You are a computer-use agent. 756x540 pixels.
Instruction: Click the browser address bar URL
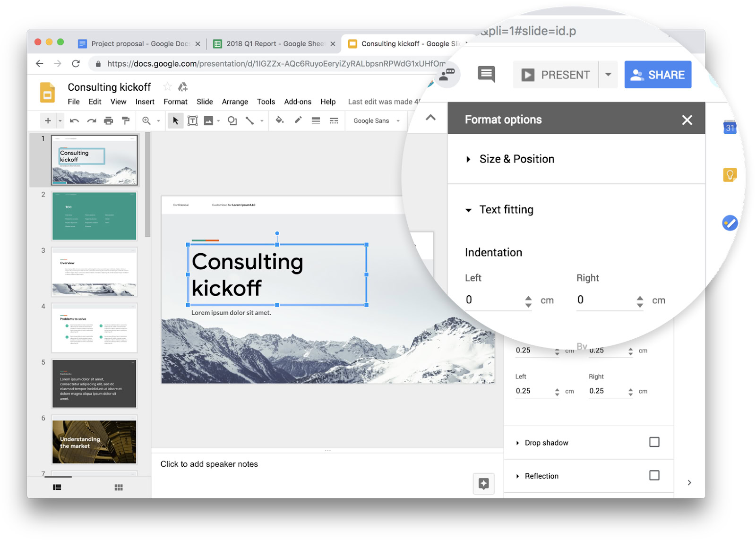[x=276, y=64]
